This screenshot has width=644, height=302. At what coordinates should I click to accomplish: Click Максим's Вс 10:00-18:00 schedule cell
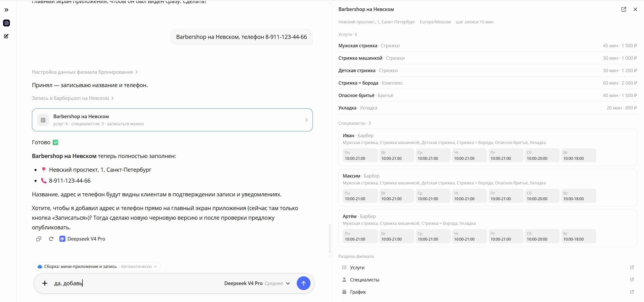tap(579, 196)
